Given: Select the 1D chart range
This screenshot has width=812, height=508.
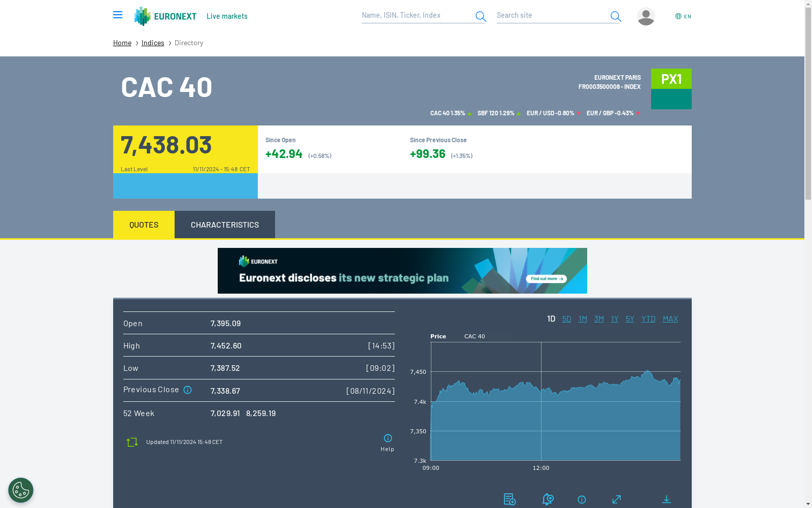Looking at the screenshot, I should click(551, 319).
